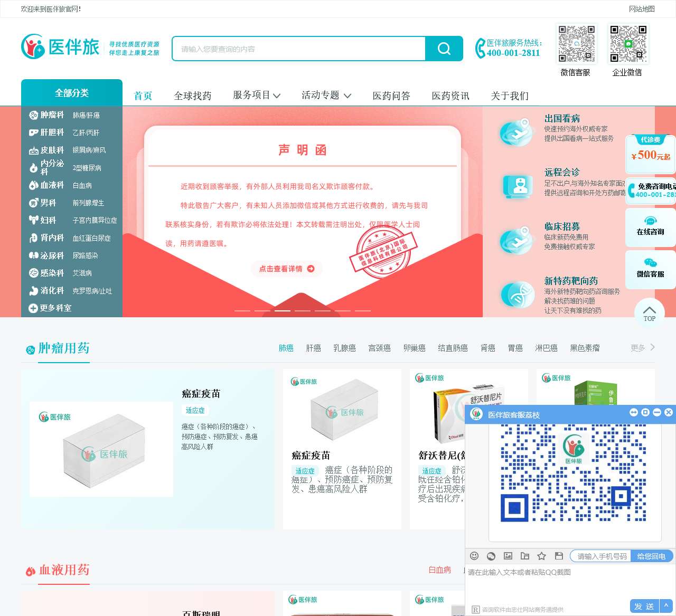Open the send options arrow beside 发送
This screenshot has width=676, height=616.
tap(665, 606)
